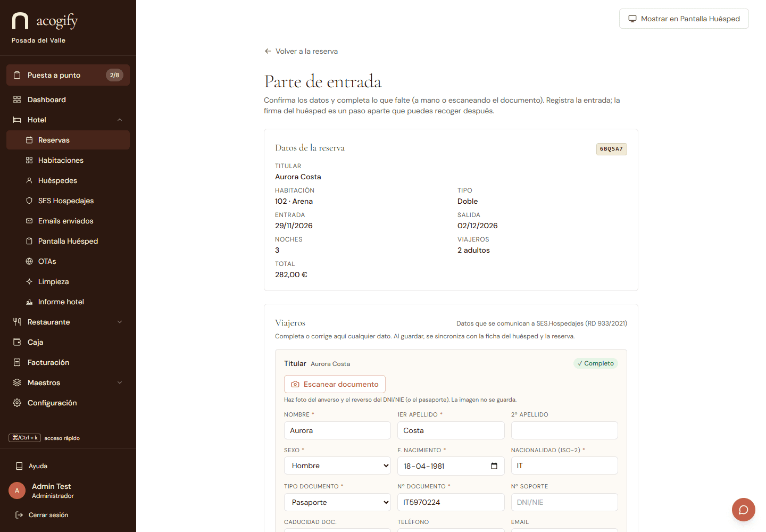The height and width of the screenshot is (532, 766).
Task: Click the room value 102 · Arena
Action: 294,201
